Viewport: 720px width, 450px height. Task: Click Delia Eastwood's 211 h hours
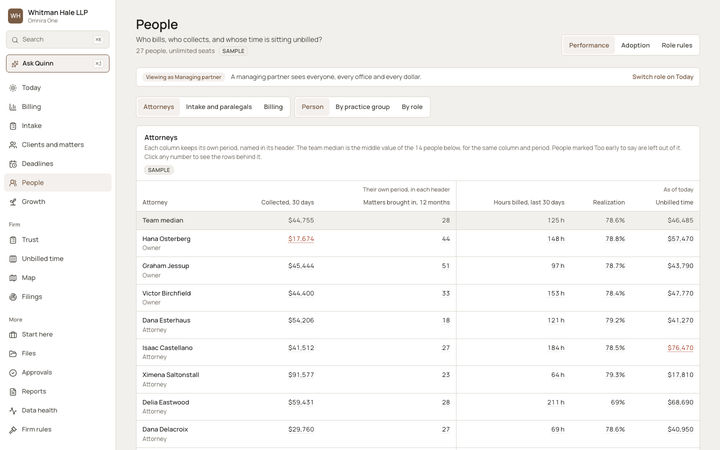[556, 403]
